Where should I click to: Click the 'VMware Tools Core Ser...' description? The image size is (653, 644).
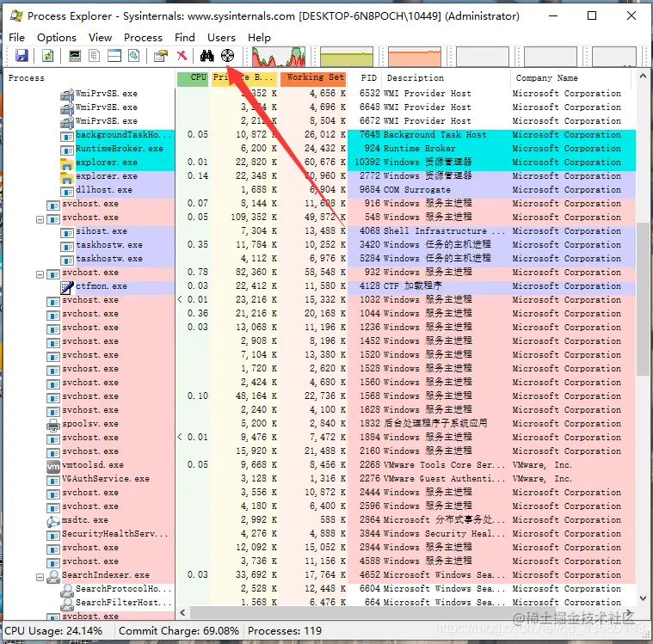[444, 465]
